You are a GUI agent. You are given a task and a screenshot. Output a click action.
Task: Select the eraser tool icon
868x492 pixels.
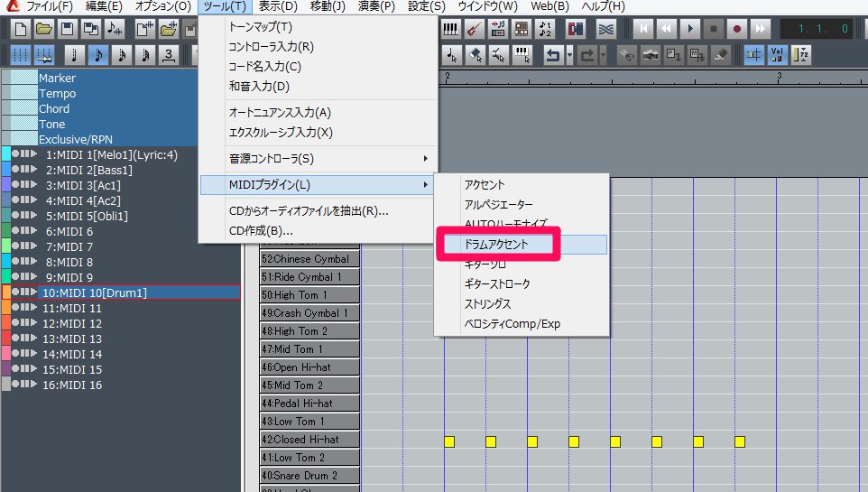tap(720, 55)
